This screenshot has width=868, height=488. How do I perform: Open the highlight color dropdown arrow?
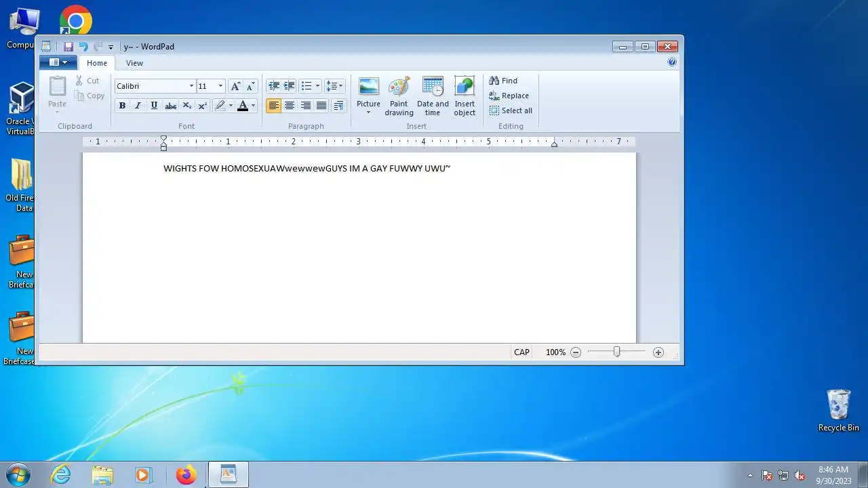pyautogui.click(x=231, y=106)
